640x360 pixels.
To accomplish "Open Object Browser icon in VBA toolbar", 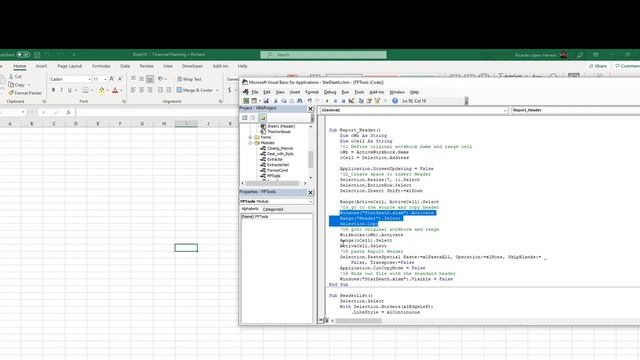I will 377,101.
